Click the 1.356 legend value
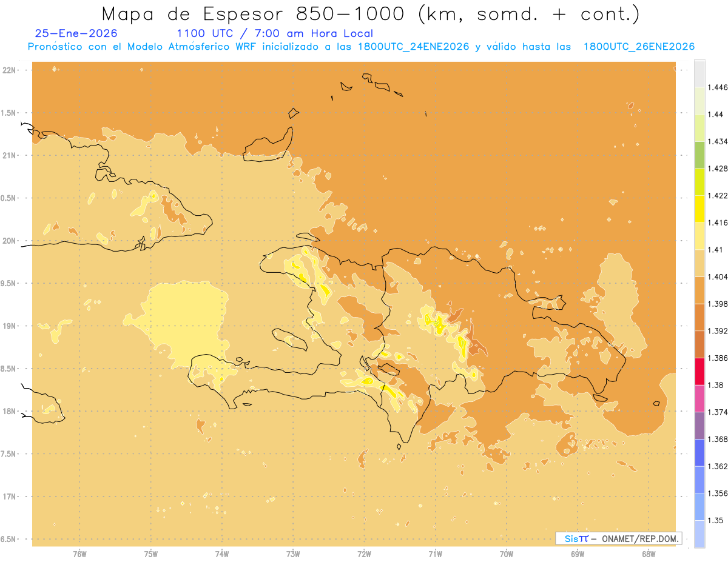The image size is (728, 562). point(718,493)
